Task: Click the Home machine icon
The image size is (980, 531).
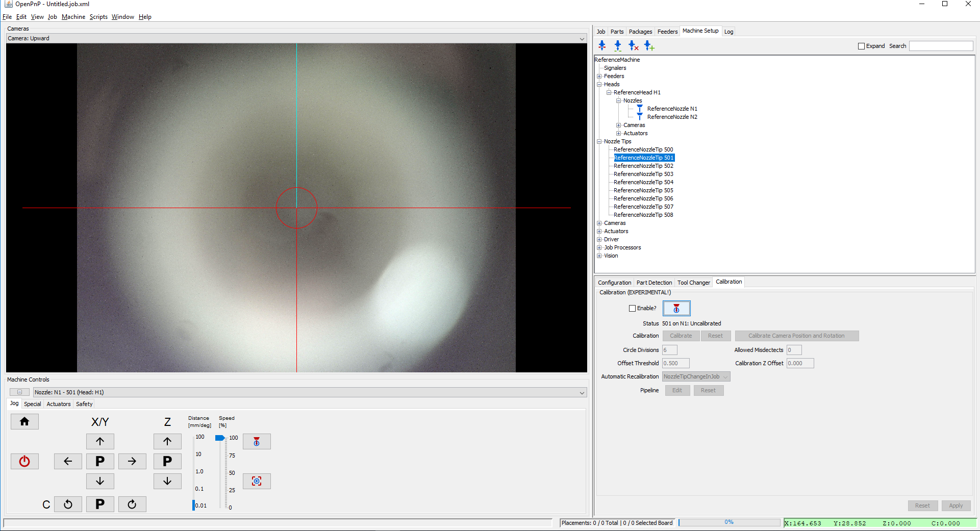Action: (x=24, y=421)
